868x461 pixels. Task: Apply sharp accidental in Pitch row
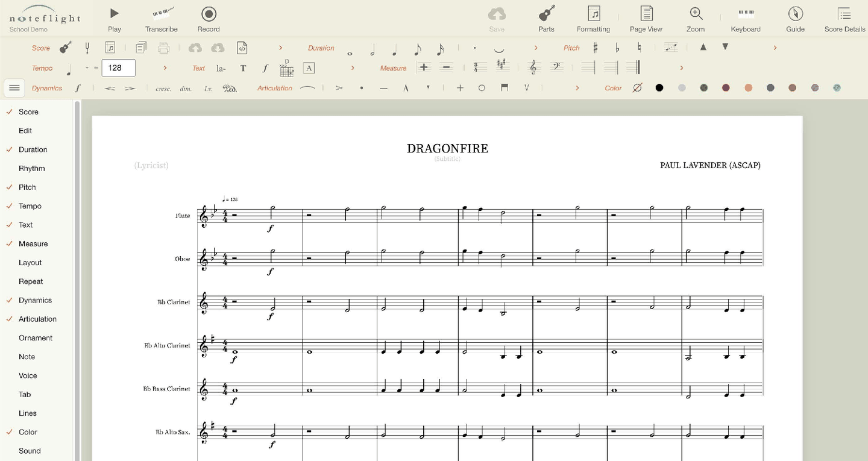(x=596, y=48)
